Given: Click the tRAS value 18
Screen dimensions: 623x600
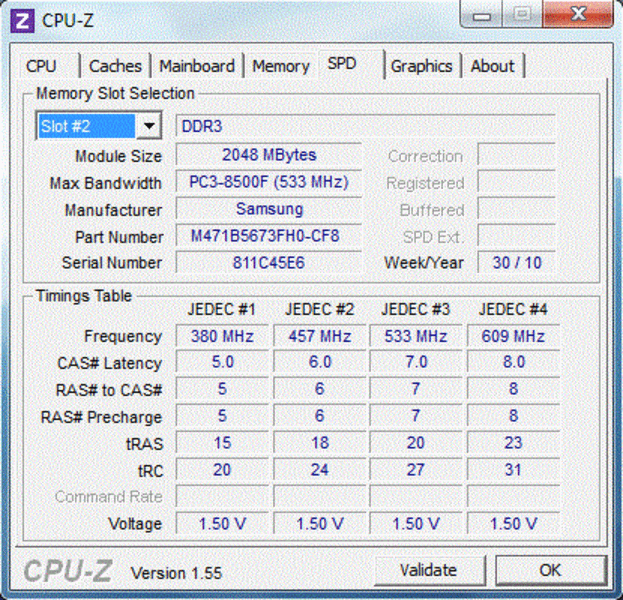Looking at the screenshot, I should click(320, 443).
